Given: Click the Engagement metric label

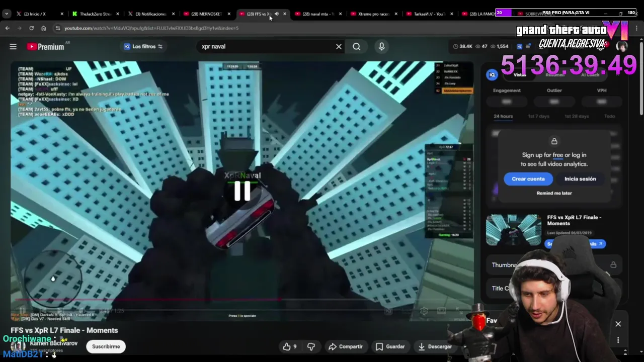Looking at the screenshot, I should (x=507, y=90).
